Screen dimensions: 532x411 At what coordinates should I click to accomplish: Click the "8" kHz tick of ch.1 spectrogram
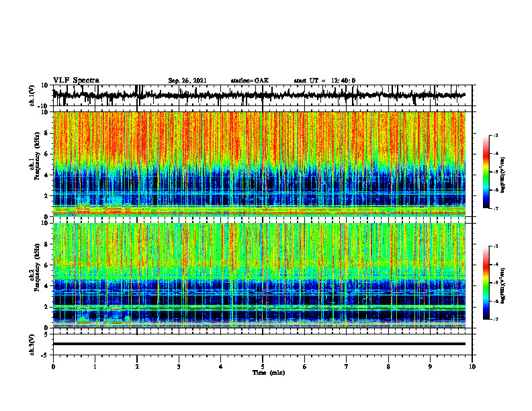[x=46, y=133]
